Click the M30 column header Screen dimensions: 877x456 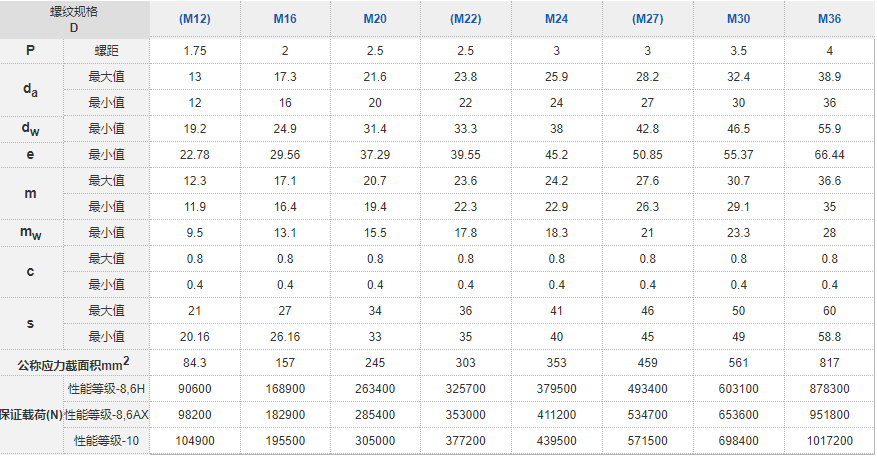(x=738, y=19)
